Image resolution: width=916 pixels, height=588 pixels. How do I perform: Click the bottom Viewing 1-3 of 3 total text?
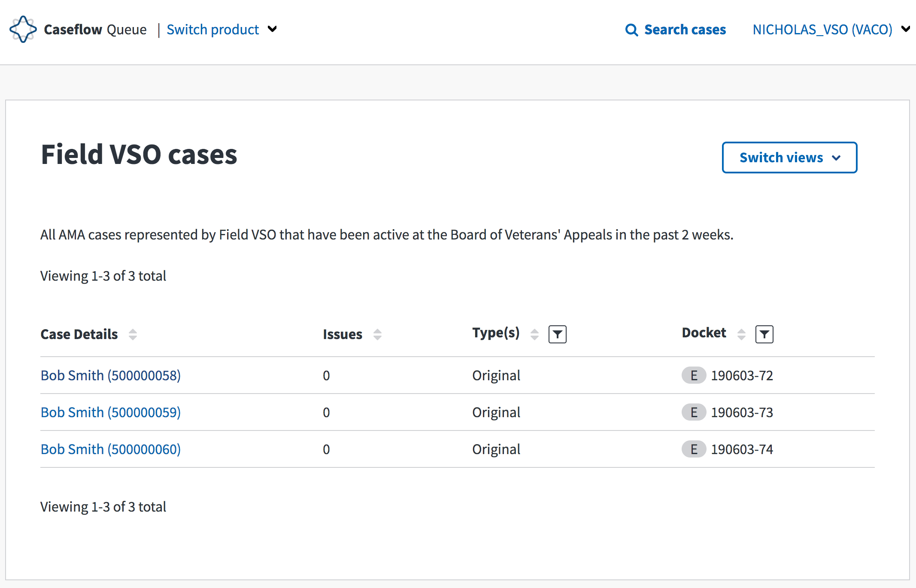coord(103,507)
